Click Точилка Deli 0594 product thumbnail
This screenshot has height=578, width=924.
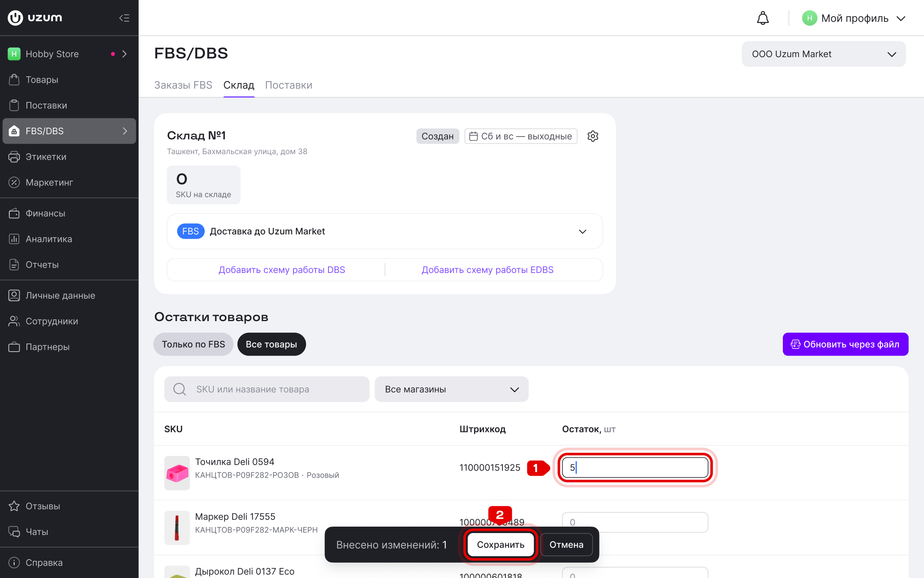(177, 473)
